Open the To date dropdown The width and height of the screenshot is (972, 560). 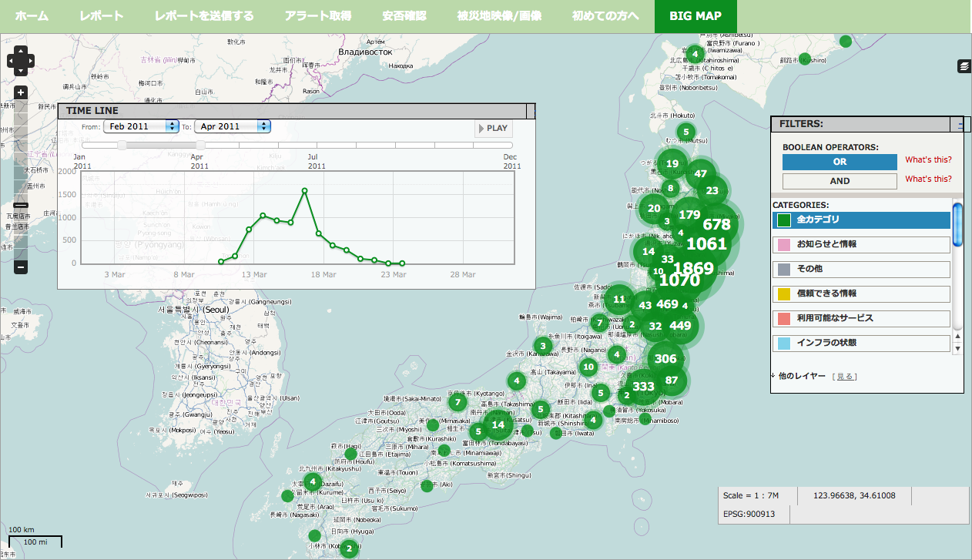pyautogui.click(x=233, y=127)
